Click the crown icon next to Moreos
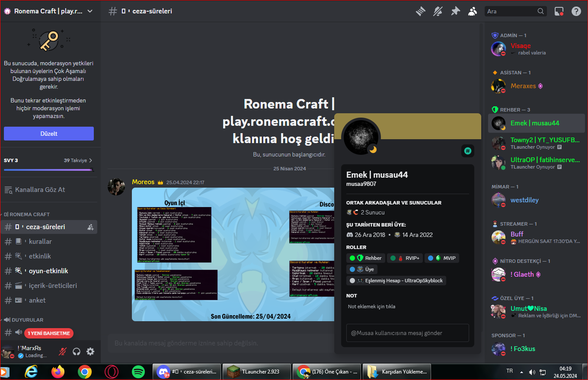This screenshot has width=588, height=380. [160, 182]
